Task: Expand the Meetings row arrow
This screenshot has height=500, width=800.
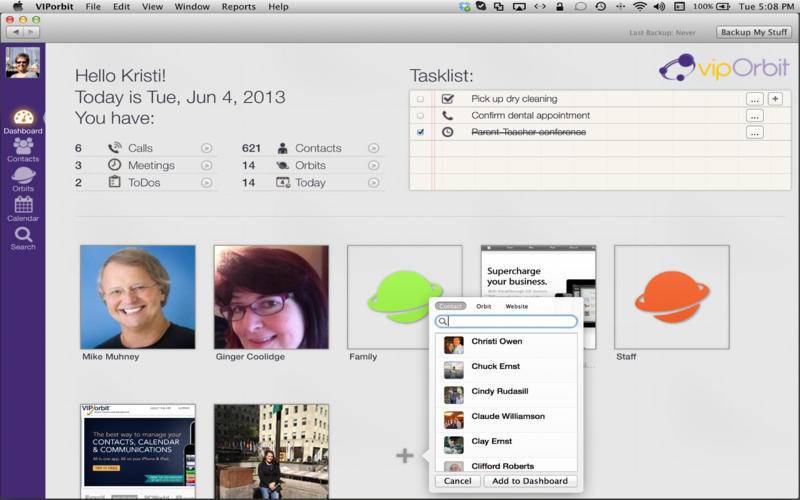Action: (x=206, y=165)
